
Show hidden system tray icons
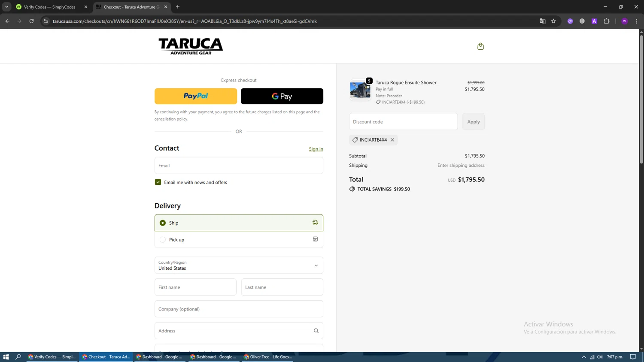[584, 357]
